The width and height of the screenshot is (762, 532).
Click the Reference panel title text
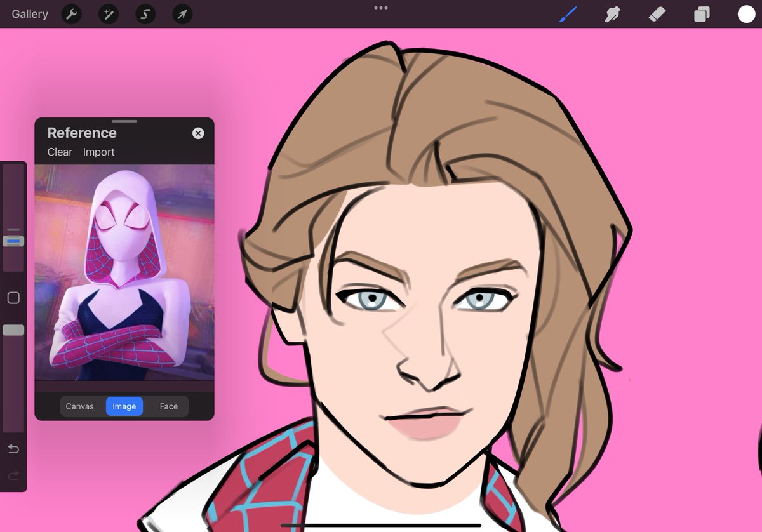tap(82, 133)
